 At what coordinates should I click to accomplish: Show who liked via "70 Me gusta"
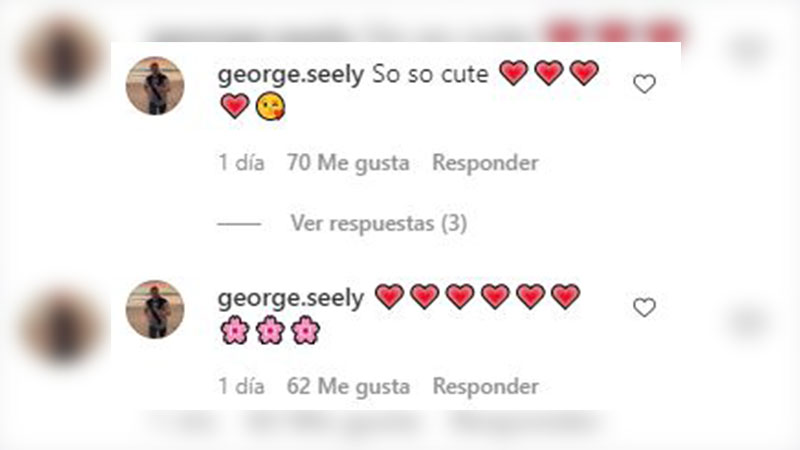[x=348, y=163]
